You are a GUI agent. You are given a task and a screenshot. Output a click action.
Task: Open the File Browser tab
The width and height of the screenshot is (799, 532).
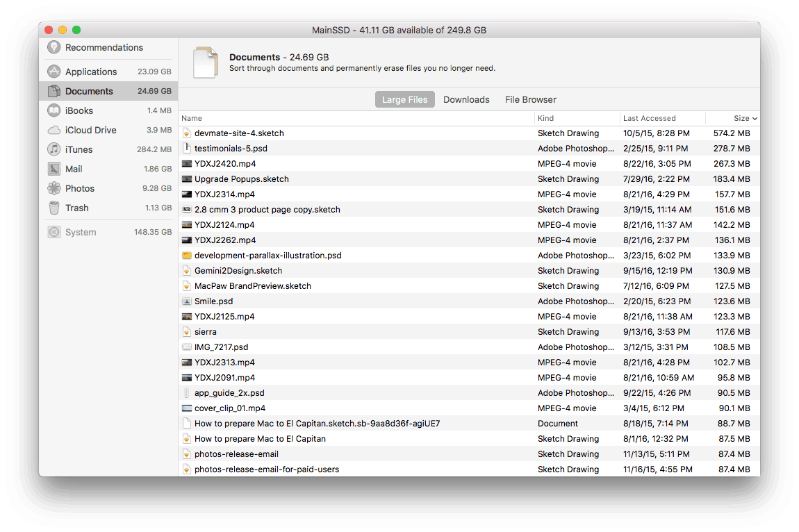(530, 99)
